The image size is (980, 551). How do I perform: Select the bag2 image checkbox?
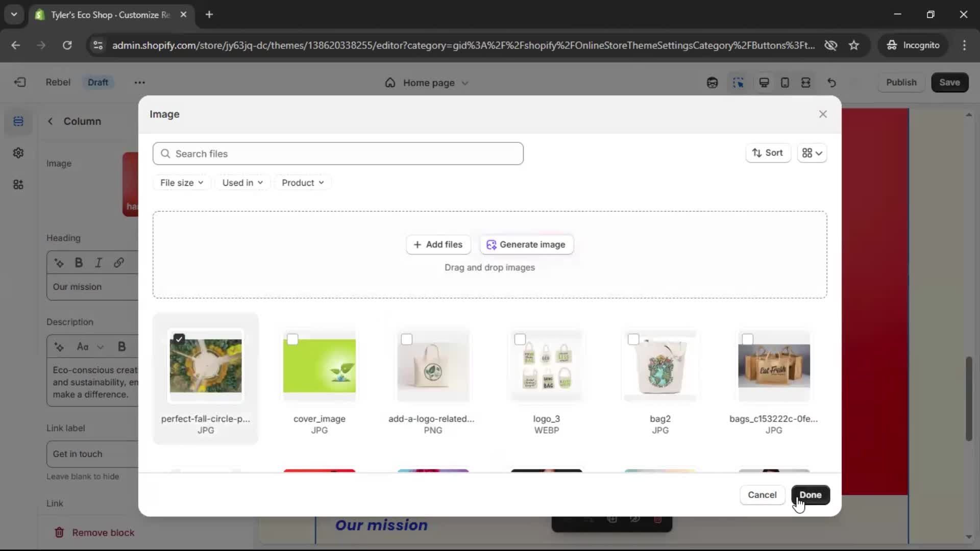[633, 339]
